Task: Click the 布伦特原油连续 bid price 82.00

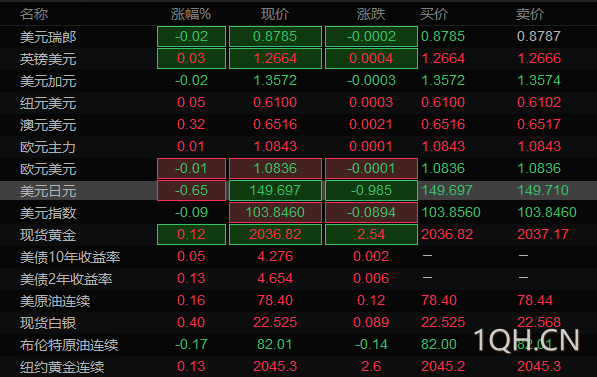Action: click(x=439, y=344)
